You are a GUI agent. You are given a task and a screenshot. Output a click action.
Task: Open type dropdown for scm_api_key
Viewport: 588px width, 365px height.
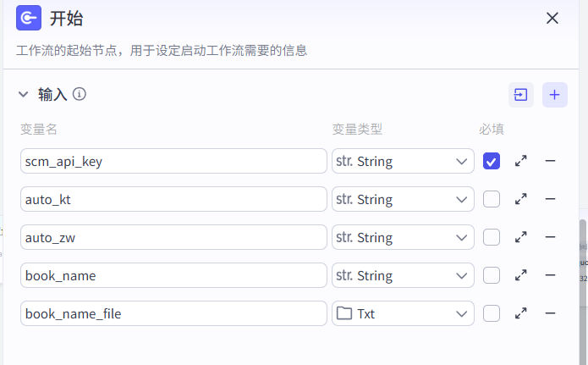pyautogui.click(x=402, y=161)
